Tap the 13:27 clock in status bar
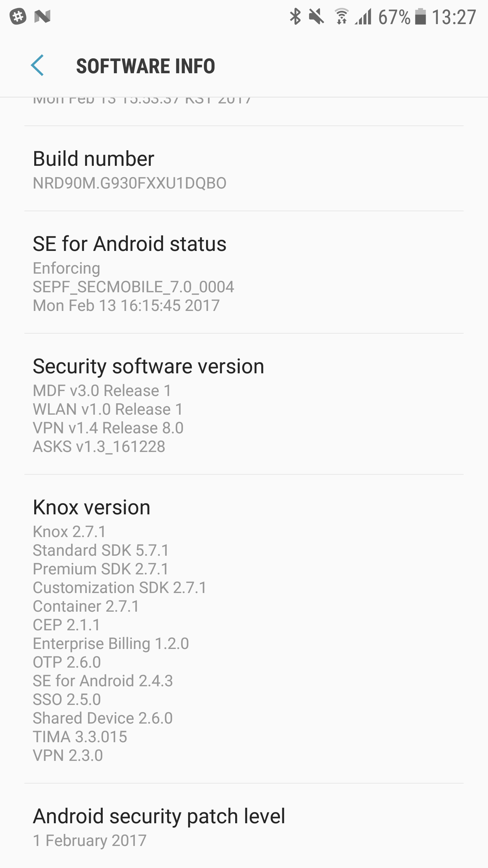This screenshot has width=488, height=868. 454,17
